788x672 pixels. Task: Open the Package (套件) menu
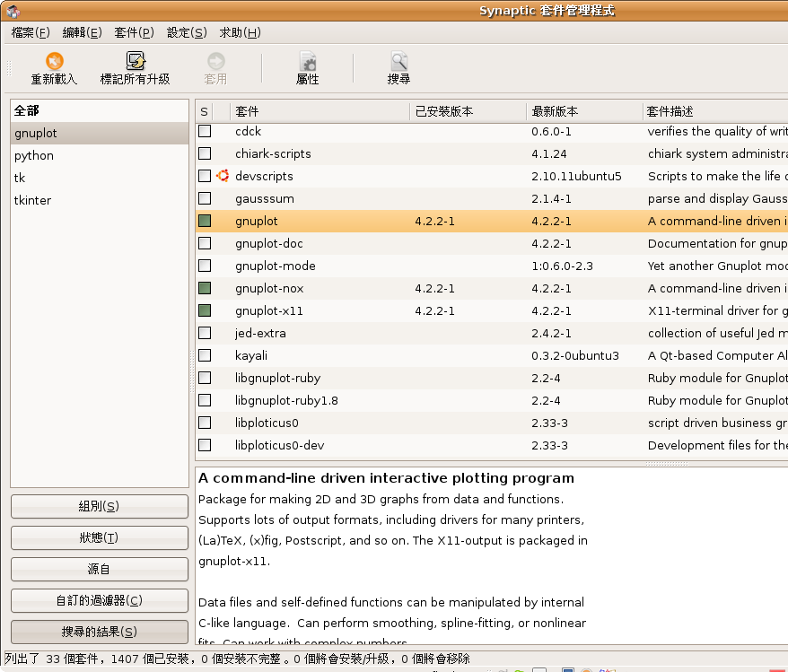click(134, 32)
